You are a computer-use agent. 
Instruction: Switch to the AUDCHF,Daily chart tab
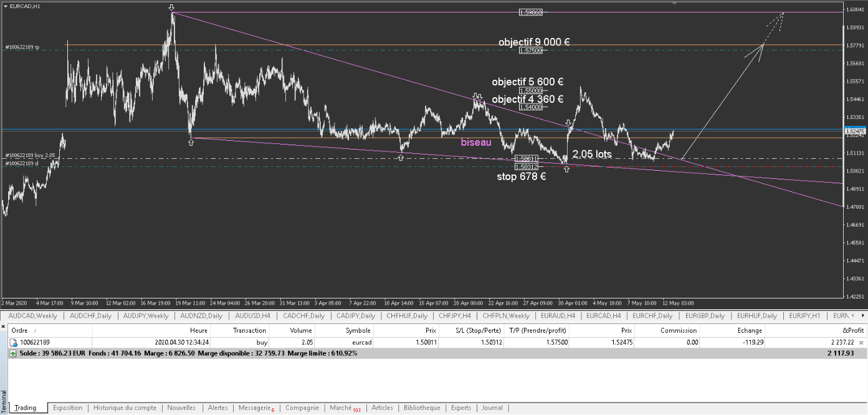[x=91, y=315]
